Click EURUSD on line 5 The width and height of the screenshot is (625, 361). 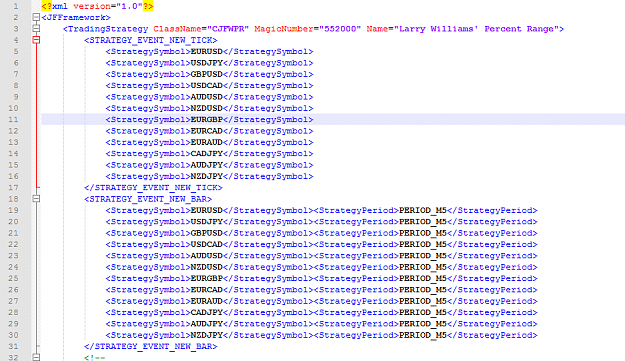(206, 51)
